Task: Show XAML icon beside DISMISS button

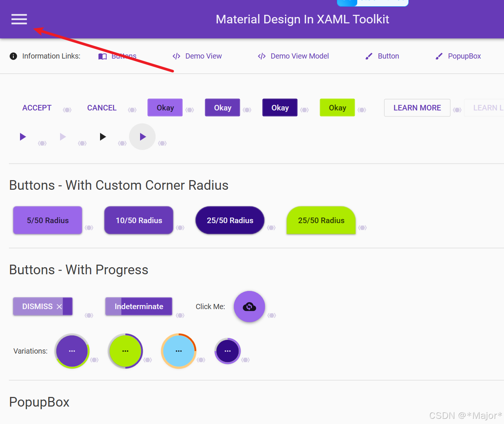Action: 89,315
